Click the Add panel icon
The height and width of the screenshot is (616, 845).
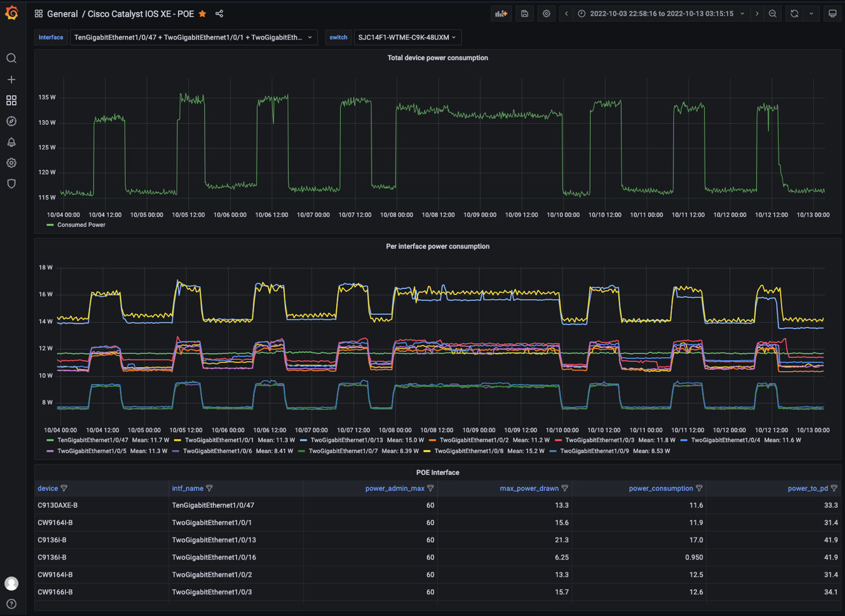pos(501,13)
